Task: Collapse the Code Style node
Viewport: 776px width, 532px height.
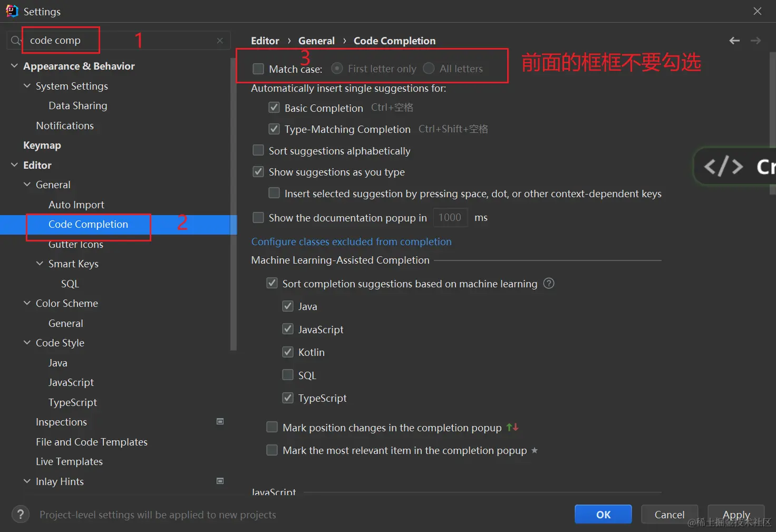Action: (27, 343)
